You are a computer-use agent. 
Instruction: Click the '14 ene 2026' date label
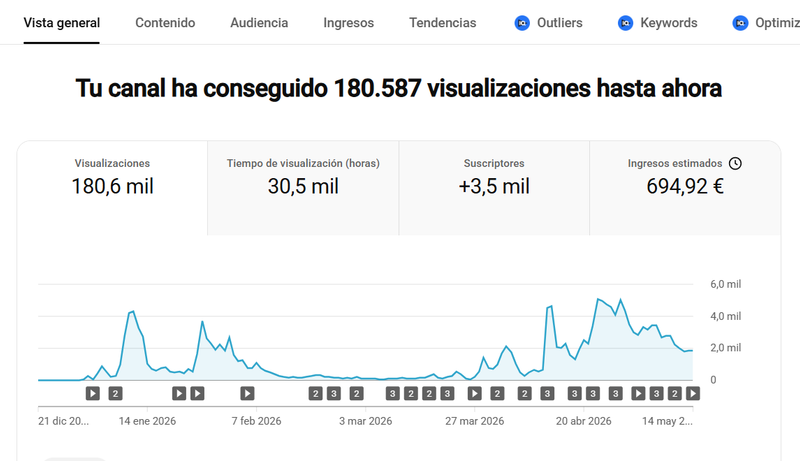click(147, 421)
